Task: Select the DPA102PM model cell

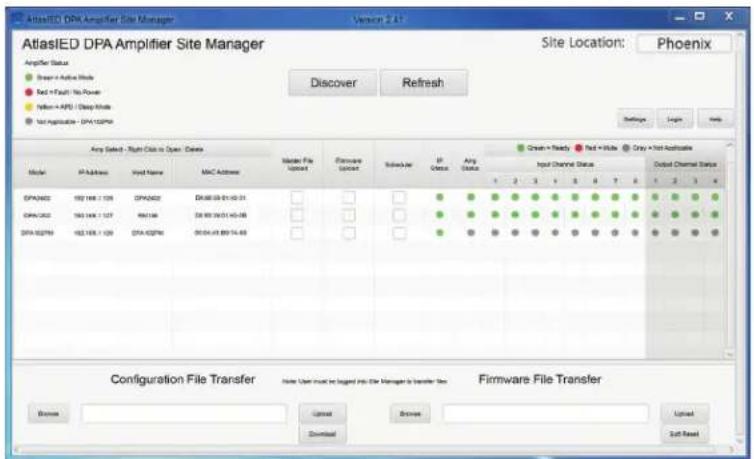Action: pos(37,233)
